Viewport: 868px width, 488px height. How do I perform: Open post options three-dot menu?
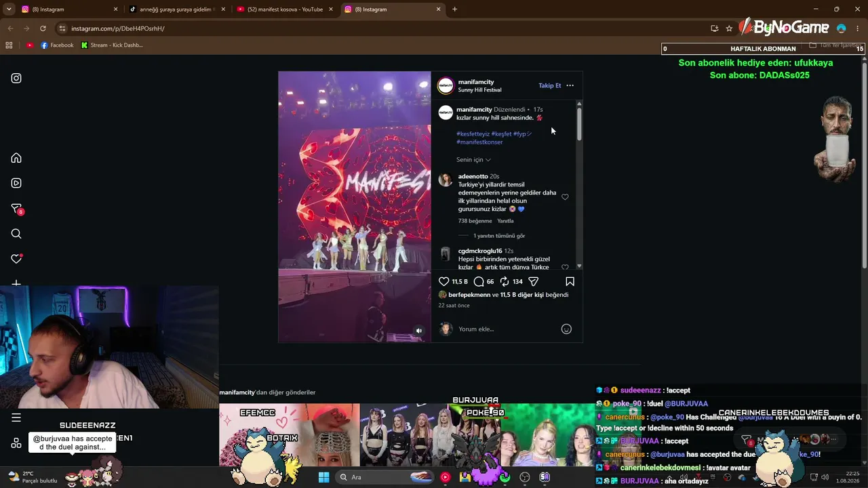tap(570, 85)
